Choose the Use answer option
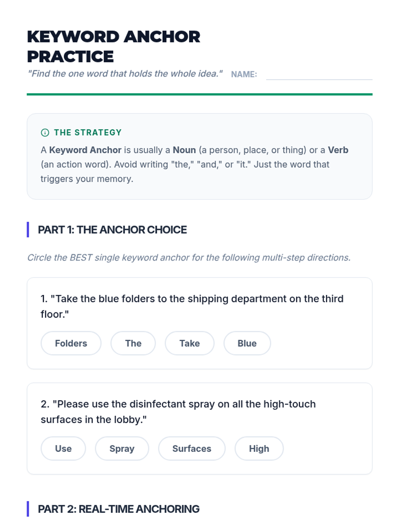This screenshot has width=399, height=532. click(x=63, y=449)
